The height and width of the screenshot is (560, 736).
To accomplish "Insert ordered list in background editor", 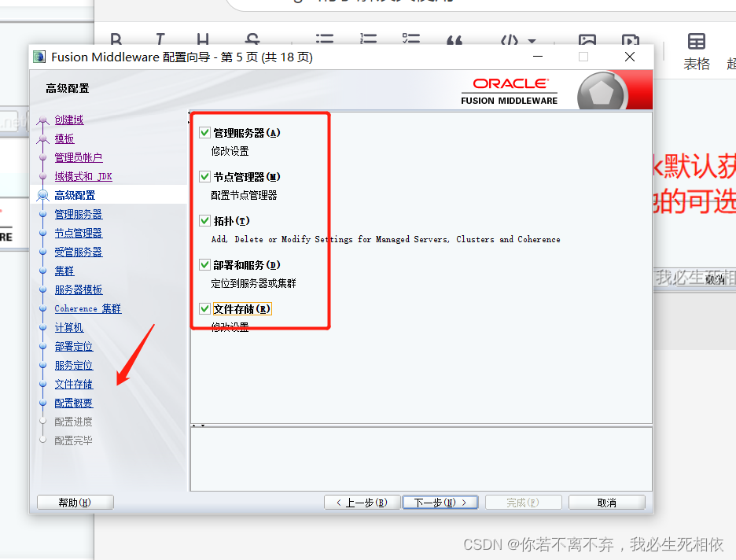I will [x=368, y=39].
